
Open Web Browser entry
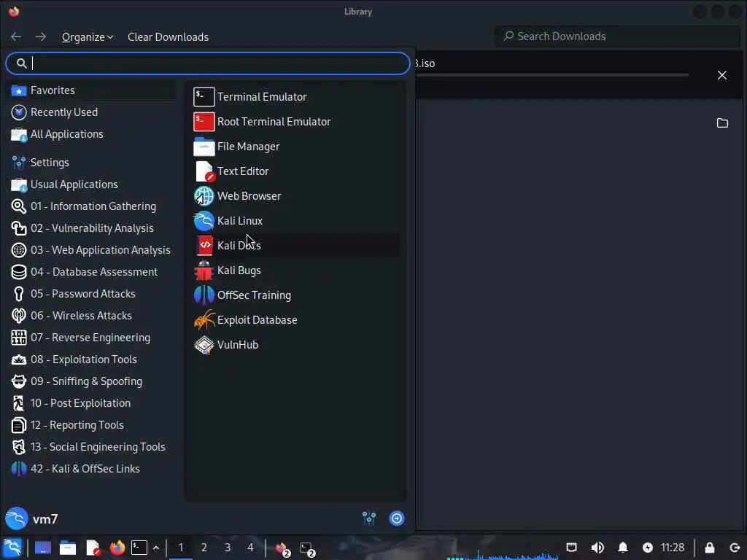295,195
